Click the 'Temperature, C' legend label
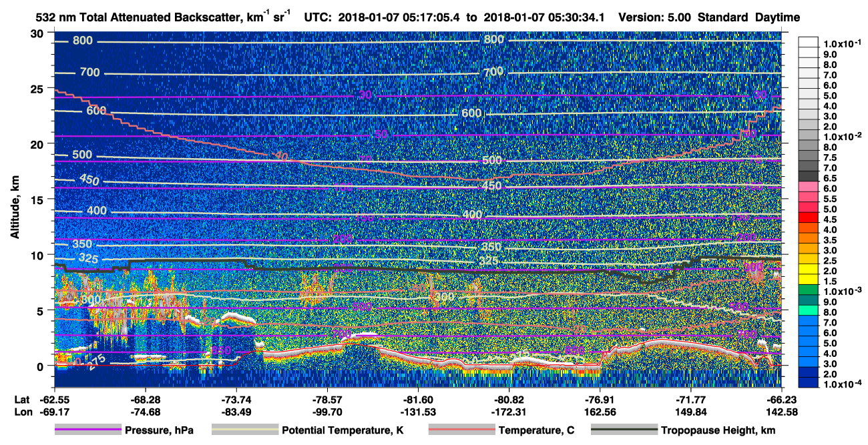 (x=536, y=430)
